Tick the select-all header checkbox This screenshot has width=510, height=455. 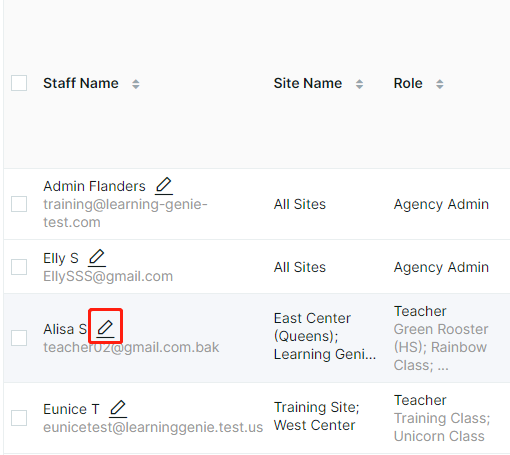19,83
